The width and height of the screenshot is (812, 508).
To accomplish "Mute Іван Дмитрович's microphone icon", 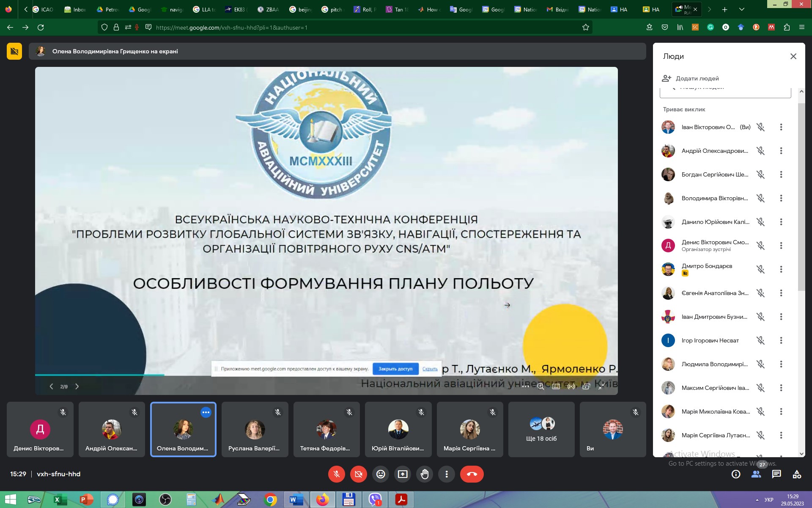I will click(x=760, y=317).
